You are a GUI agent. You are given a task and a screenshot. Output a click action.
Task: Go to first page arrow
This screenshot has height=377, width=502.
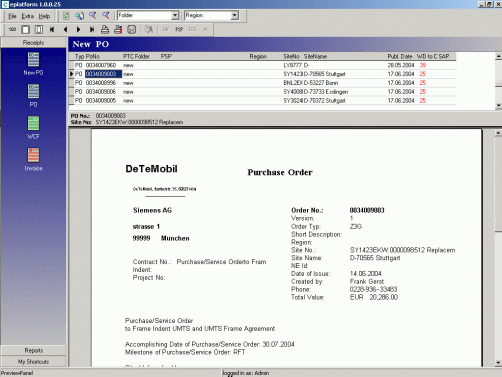tap(52, 30)
